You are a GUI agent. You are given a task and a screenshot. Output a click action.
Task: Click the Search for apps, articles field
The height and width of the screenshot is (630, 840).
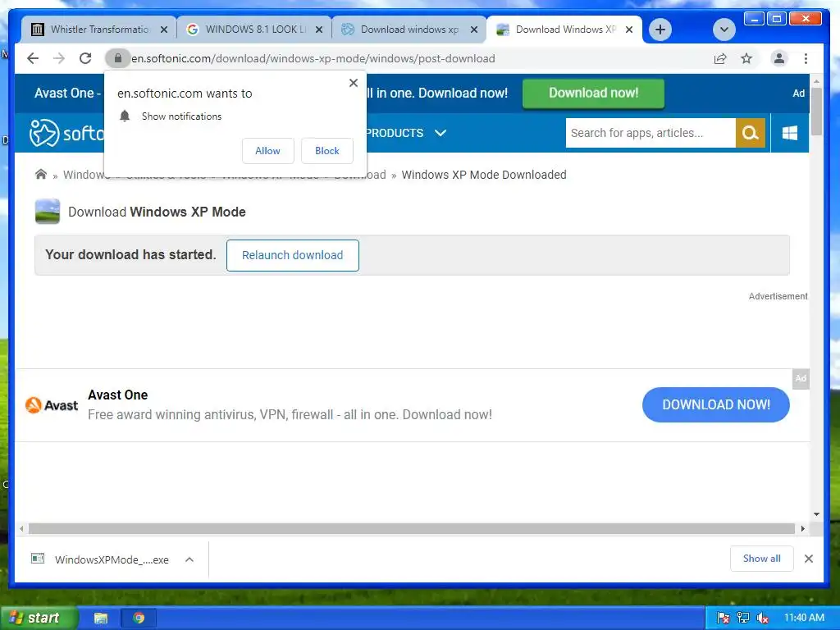pyautogui.click(x=651, y=133)
